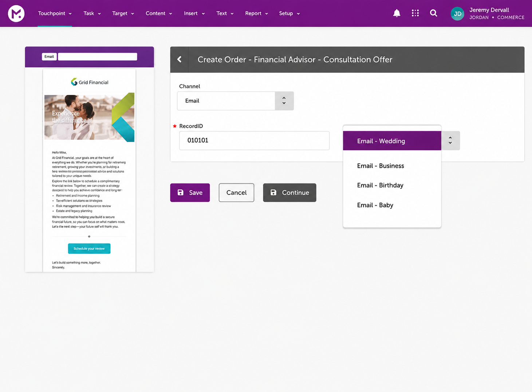Click Schedule your review button in preview
This screenshot has height=392, width=532.
[89, 249]
